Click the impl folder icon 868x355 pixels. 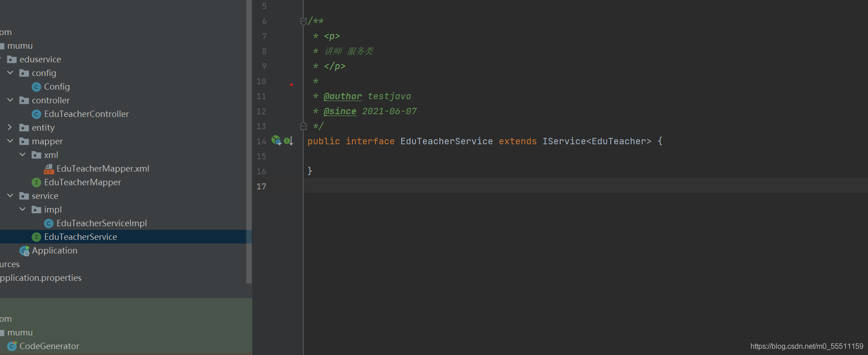36,210
